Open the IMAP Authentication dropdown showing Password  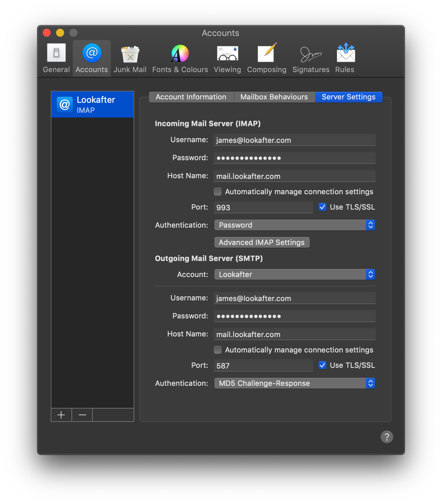294,225
